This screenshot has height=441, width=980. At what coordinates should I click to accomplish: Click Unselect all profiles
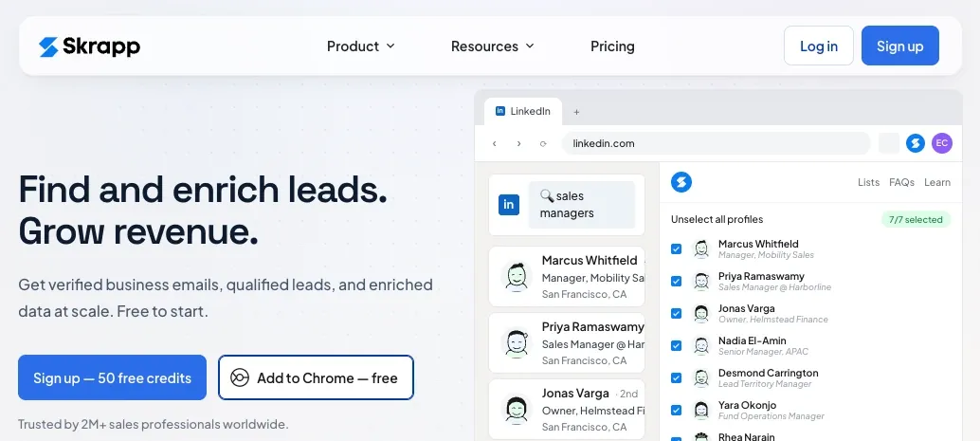click(x=717, y=220)
